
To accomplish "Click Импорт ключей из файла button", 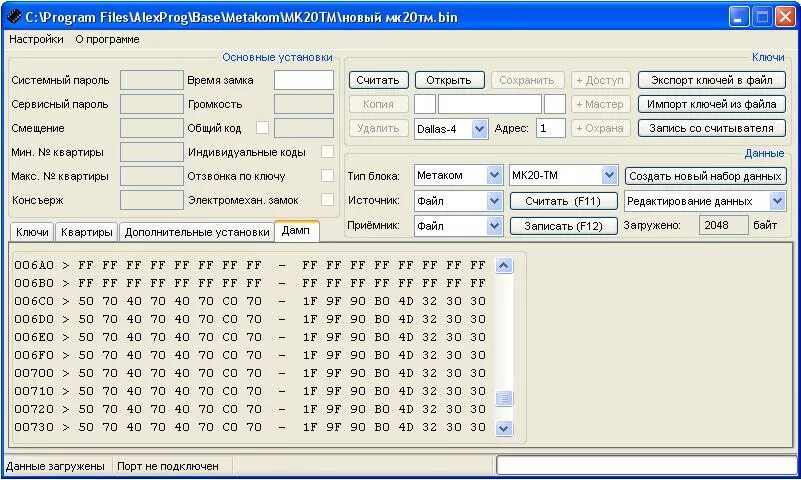I will pos(712,104).
